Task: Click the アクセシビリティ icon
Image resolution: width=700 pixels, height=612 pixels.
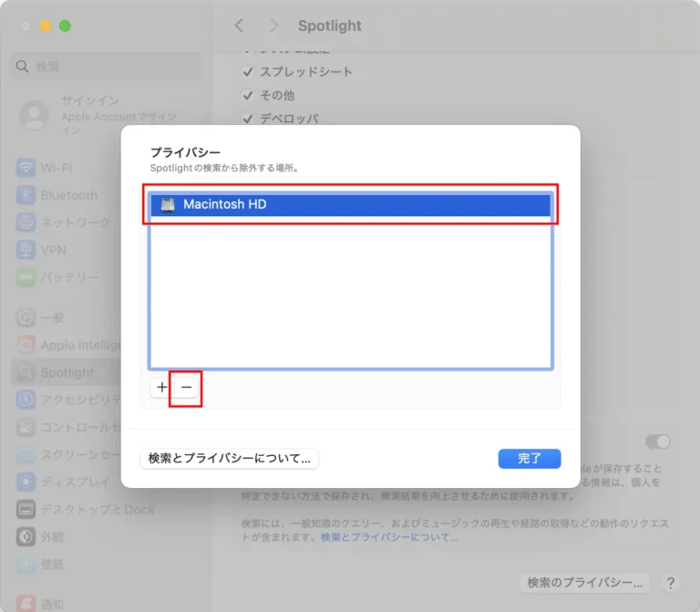Action: tap(26, 399)
